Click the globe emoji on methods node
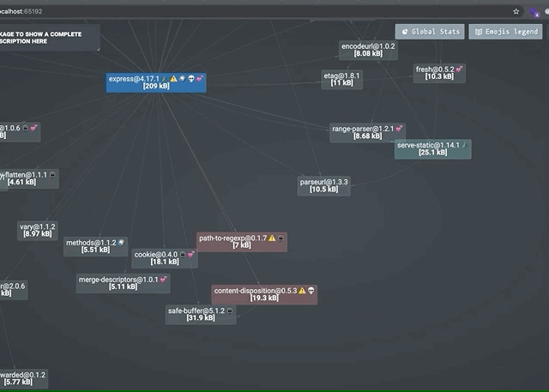This screenshot has width=549, height=392. tap(121, 242)
